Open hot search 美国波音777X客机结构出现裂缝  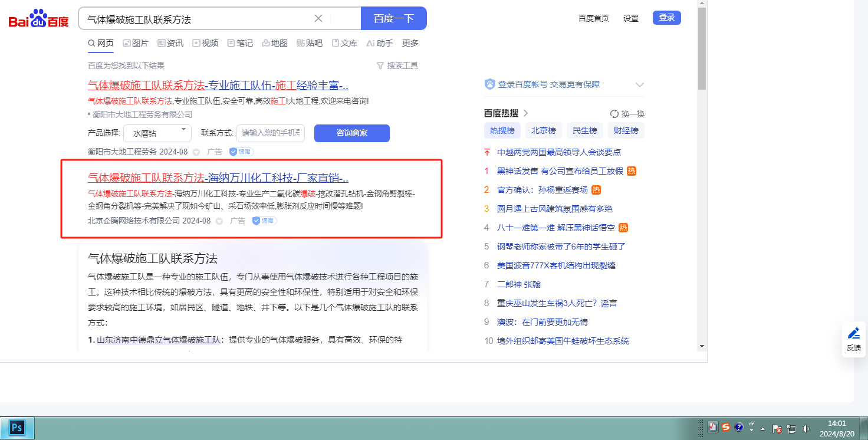(x=556, y=265)
